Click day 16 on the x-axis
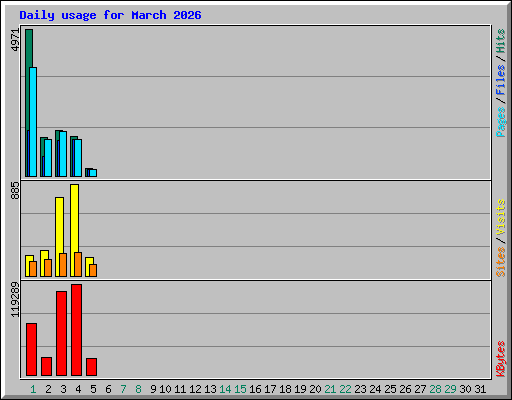Screen dimensions: 512x400 point(255,389)
